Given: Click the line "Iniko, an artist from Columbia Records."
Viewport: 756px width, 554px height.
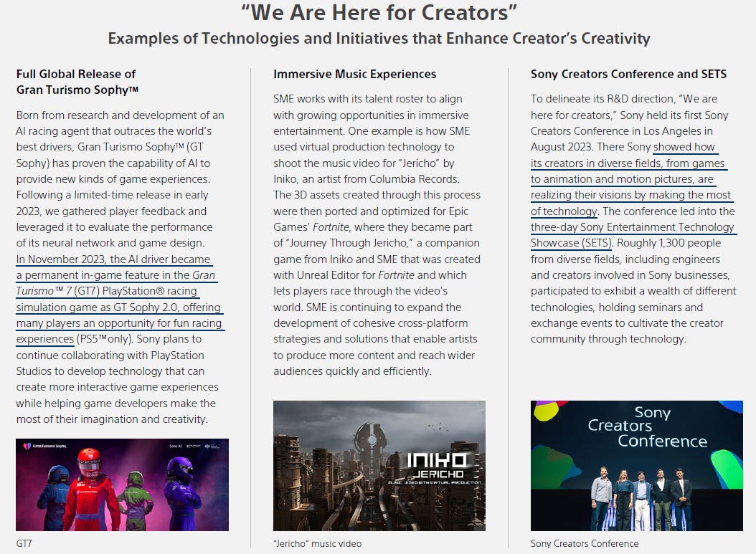Looking at the screenshot, I should [367, 179].
